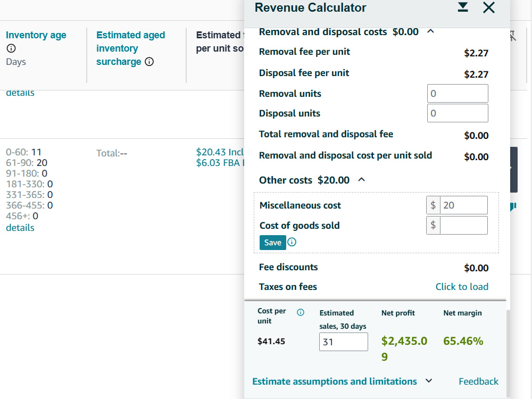Click the aged inventory surcharge info icon
The width and height of the screenshot is (532, 399).
click(149, 62)
